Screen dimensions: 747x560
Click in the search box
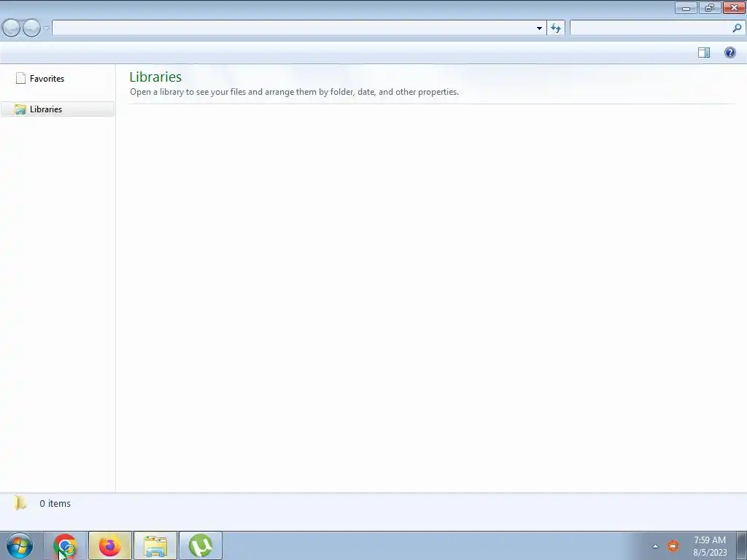click(650, 28)
